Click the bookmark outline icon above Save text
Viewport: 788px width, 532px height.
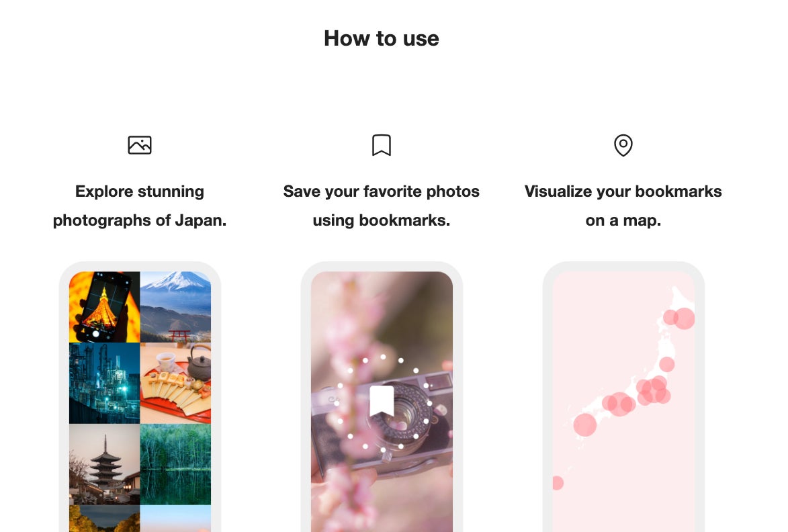382,145
